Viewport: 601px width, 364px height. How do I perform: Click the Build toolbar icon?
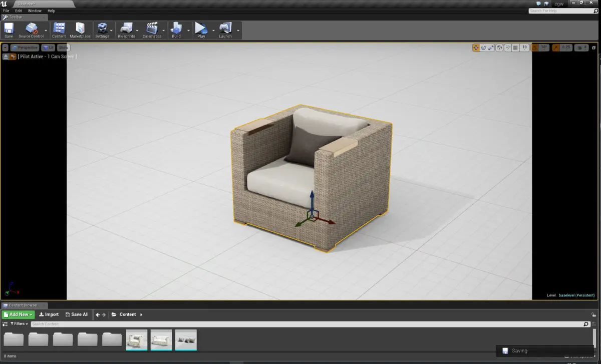[x=176, y=30]
